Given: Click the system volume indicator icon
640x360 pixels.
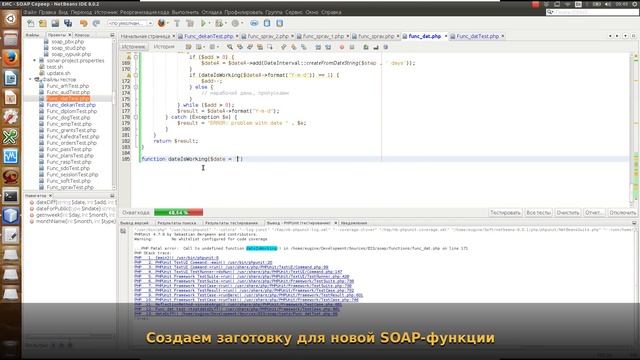Looking at the screenshot, I should coord(608,4).
